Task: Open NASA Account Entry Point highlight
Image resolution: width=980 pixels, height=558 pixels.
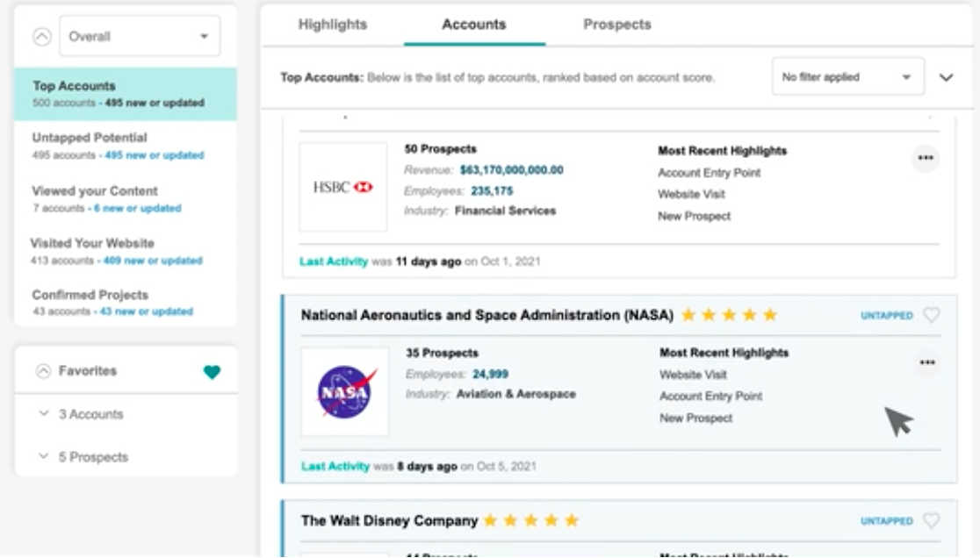Action: (710, 397)
